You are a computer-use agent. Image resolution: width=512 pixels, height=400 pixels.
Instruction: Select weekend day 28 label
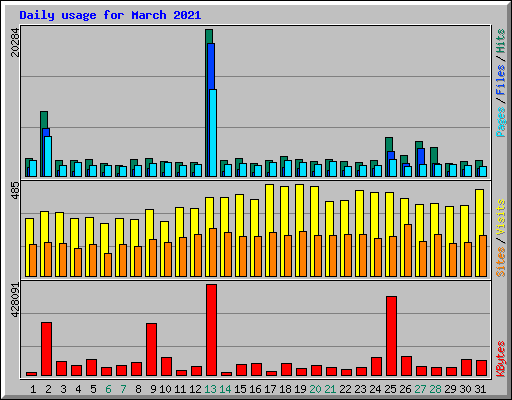435,389
